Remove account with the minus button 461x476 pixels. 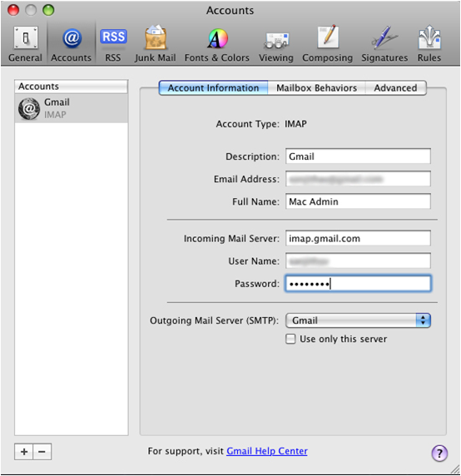point(42,452)
